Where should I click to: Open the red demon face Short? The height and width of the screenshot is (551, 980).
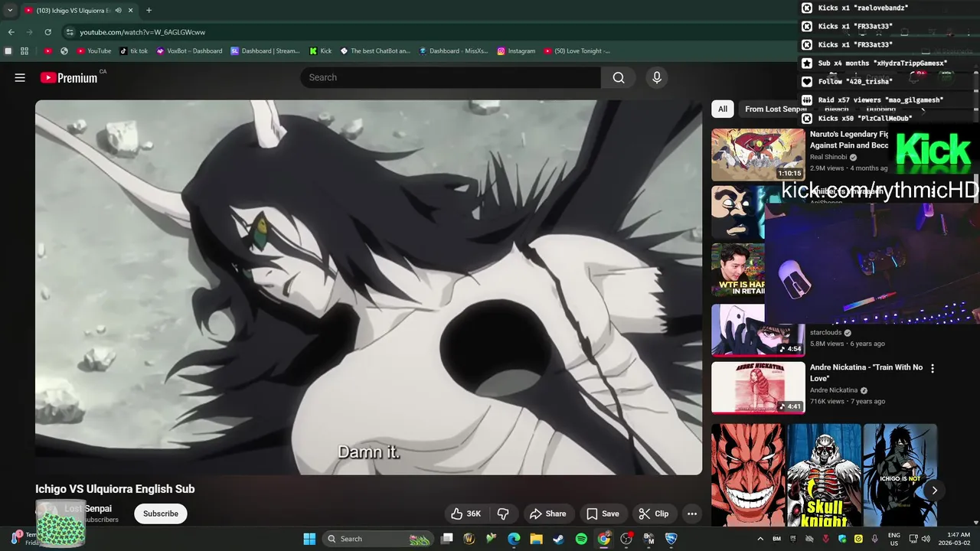click(747, 475)
